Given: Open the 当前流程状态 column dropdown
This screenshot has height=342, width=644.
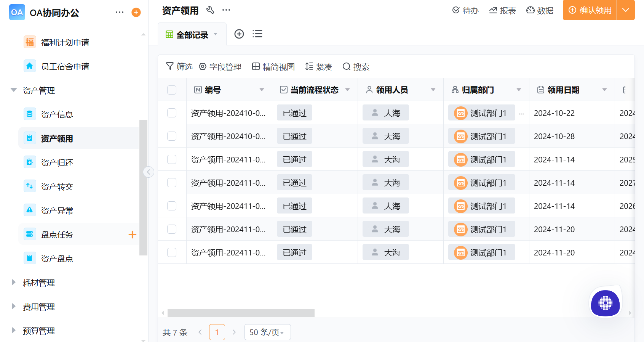Looking at the screenshot, I should pos(347,90).
